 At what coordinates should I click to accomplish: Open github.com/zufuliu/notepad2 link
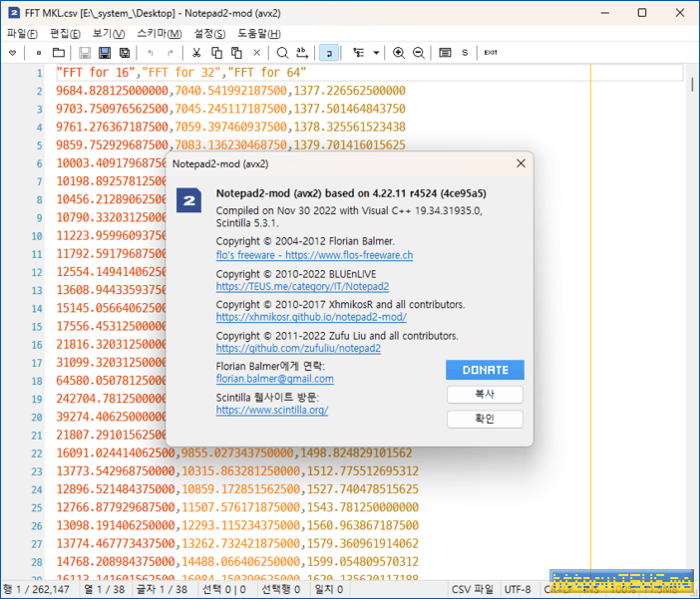pos(298,348)
